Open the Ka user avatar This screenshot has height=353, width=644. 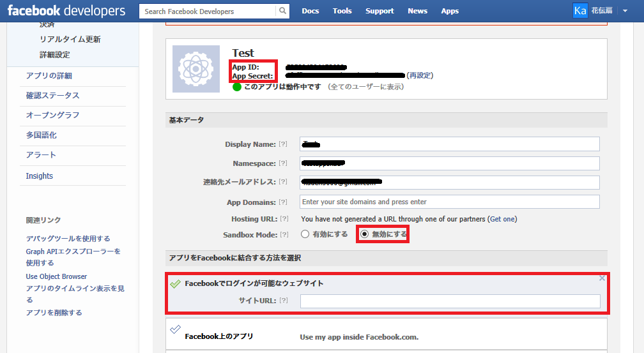pyautogui.click(x=580, y=11)
